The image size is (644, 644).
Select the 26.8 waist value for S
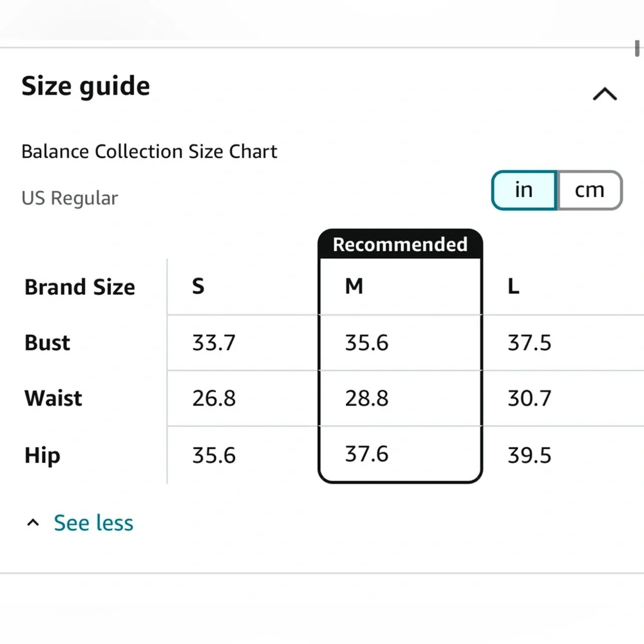[x=213, y=398]
